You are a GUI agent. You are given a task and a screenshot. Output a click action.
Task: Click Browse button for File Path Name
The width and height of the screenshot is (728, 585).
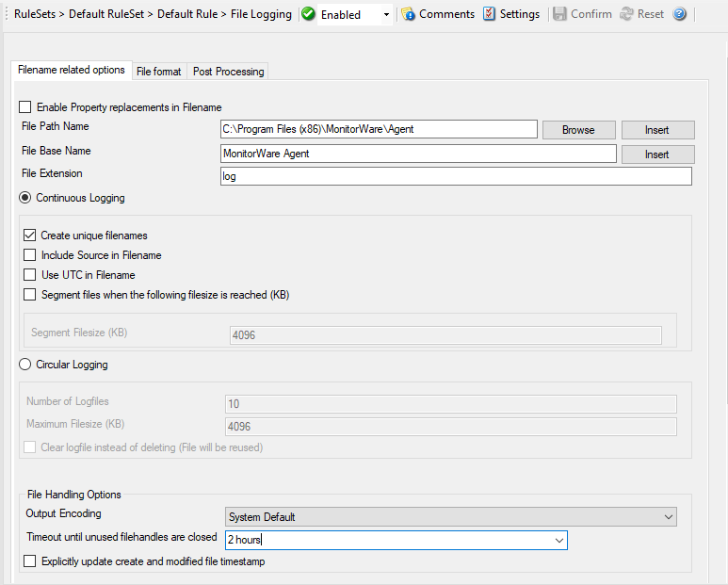click(x=578, y=130)
